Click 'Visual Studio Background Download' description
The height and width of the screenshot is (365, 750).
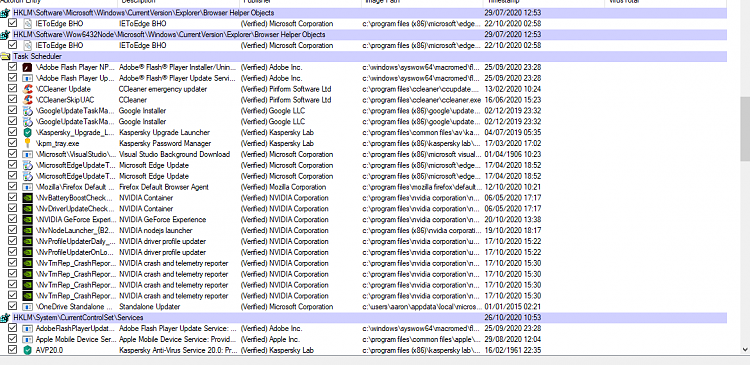click(x=175, y=155)
